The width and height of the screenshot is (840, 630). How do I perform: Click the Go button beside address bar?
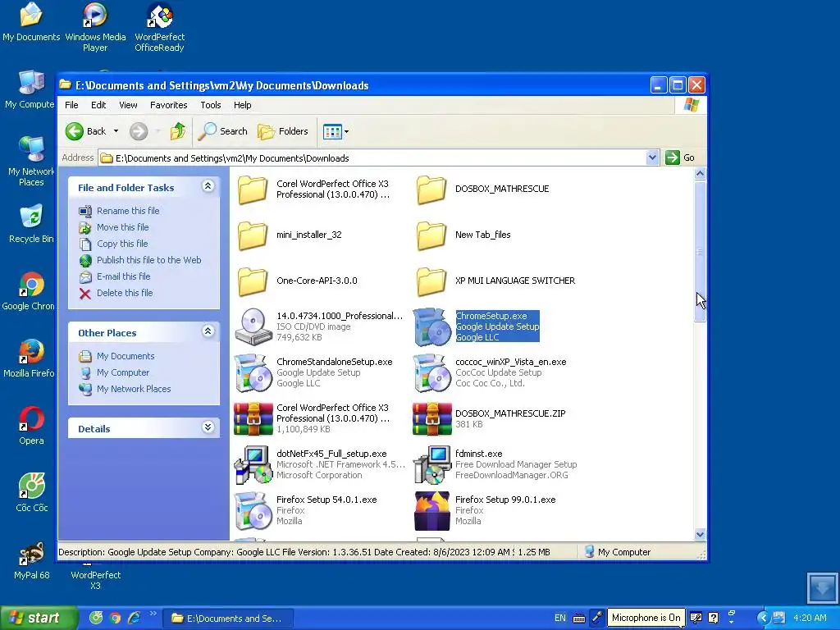pyautogui.click(x=680, y=157)
